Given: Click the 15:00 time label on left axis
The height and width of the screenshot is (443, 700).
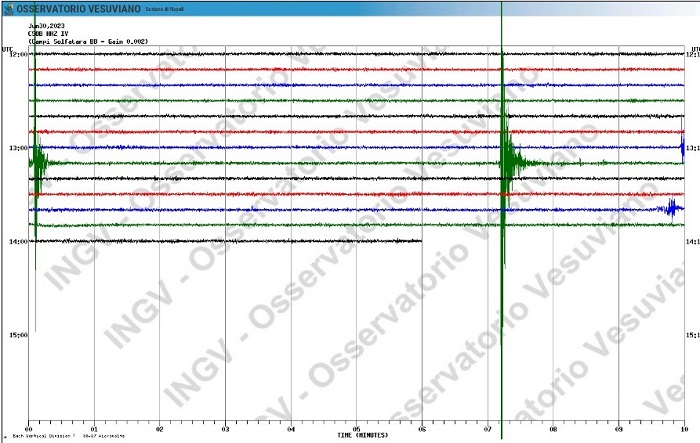Looking at the screenshot, I should 18,335.
